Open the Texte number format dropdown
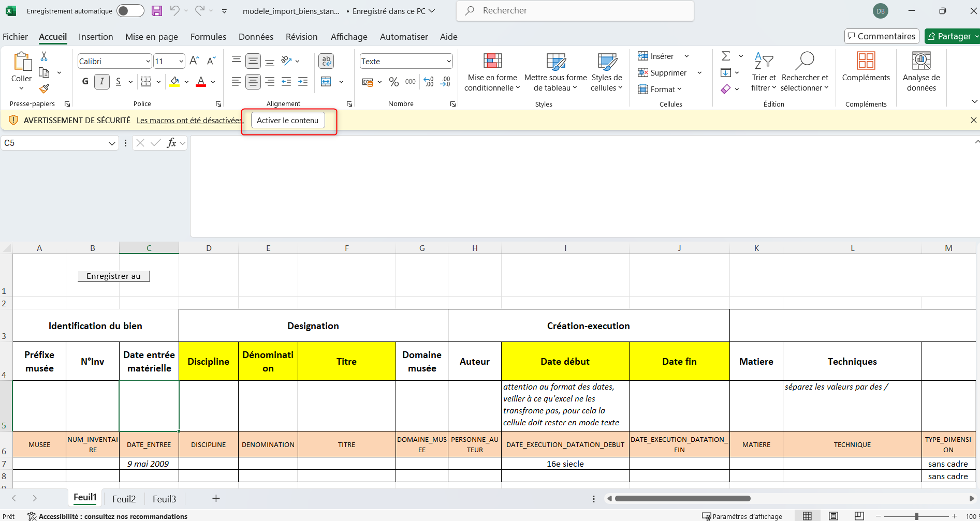 pos(448,62)
